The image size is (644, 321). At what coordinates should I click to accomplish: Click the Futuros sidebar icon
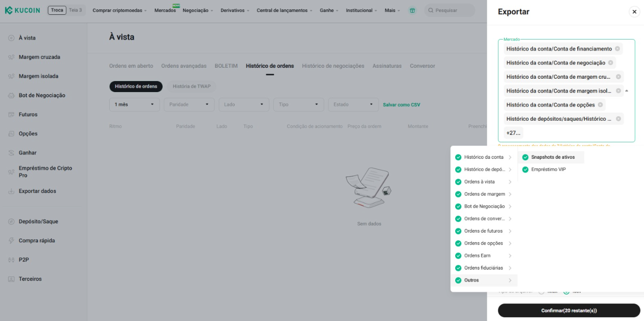11,114
